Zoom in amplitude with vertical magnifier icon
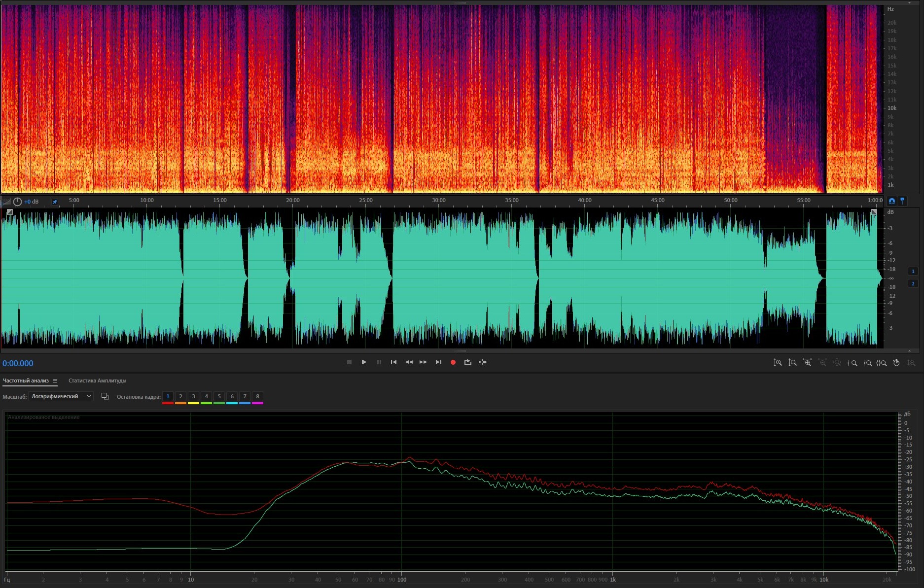The width and height of the screenshot is (924, 588). point(778,363)
